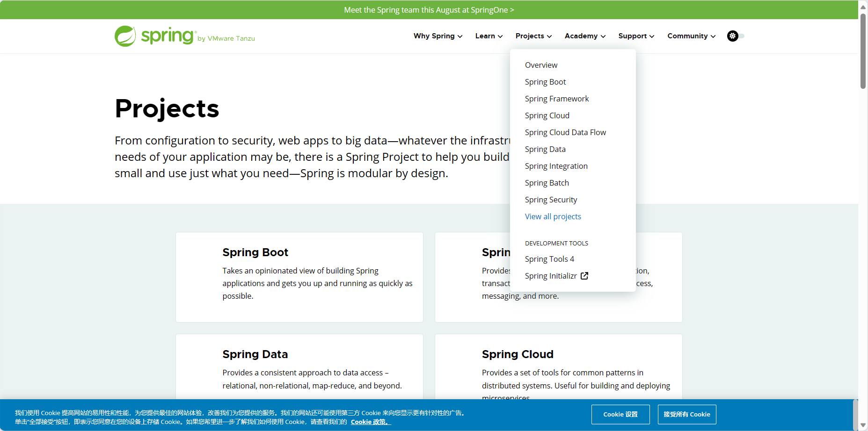Image resolution: width=868 pixels, height=431 pixels.
Task: Open Spring Tools 4 menu item
Action: (549, 259)
